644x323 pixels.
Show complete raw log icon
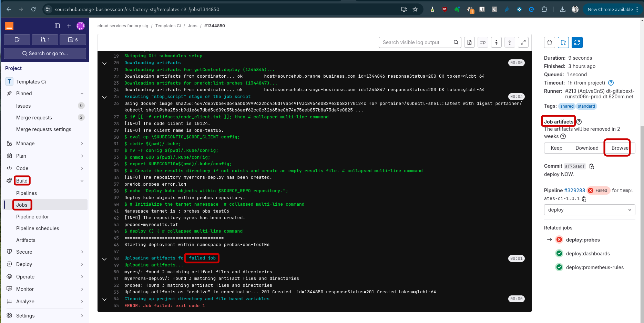point(469,42)
